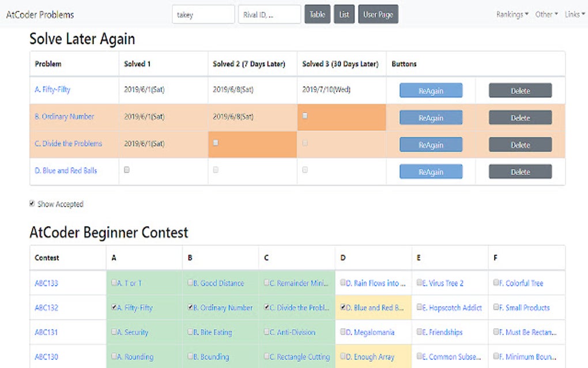Tick the checkbox beside D. Enough Array
Image resolution: width=588 pixels, height=368 pixels.
click(x=343, y=356)
